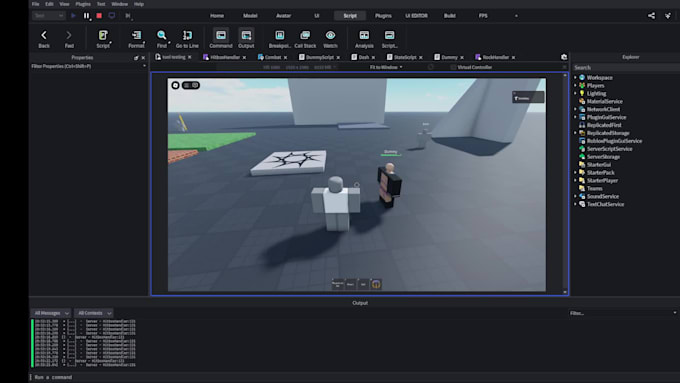The width and height of the screenshot is (680, 383).
Task: Close the Dash script tab
Action: 373,58
